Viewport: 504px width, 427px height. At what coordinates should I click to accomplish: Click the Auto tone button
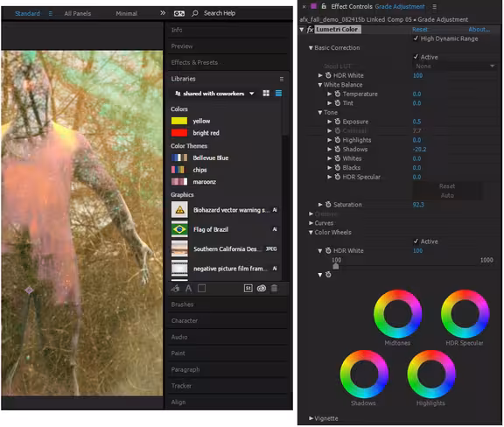[x=447, y=195]
